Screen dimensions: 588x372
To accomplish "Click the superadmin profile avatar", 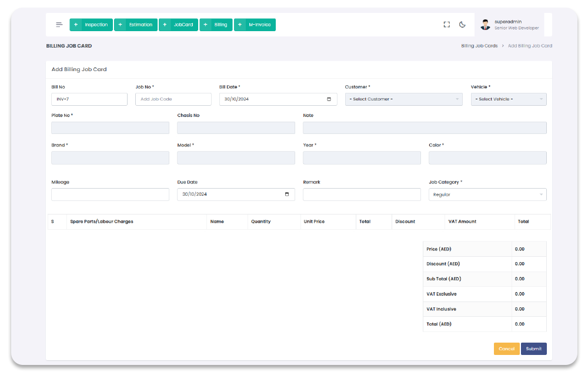I will [x=485, y=25].
